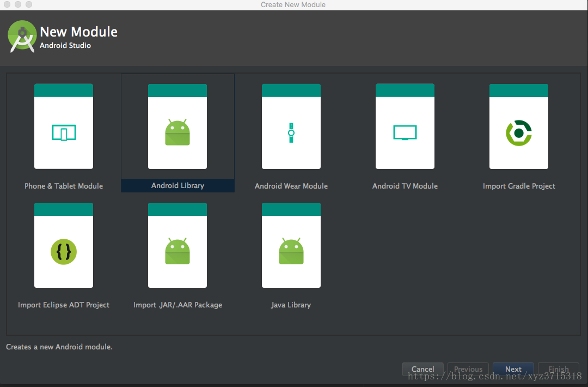Click the Import .JAR/.AAR Package label
588x387 pixels.
point(177,305)
